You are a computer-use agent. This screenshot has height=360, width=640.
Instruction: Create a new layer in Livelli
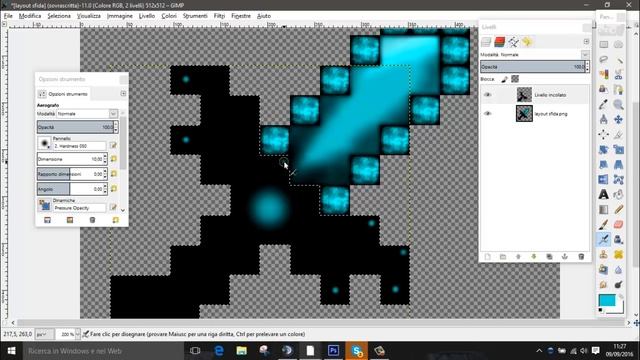coord(487,257)
